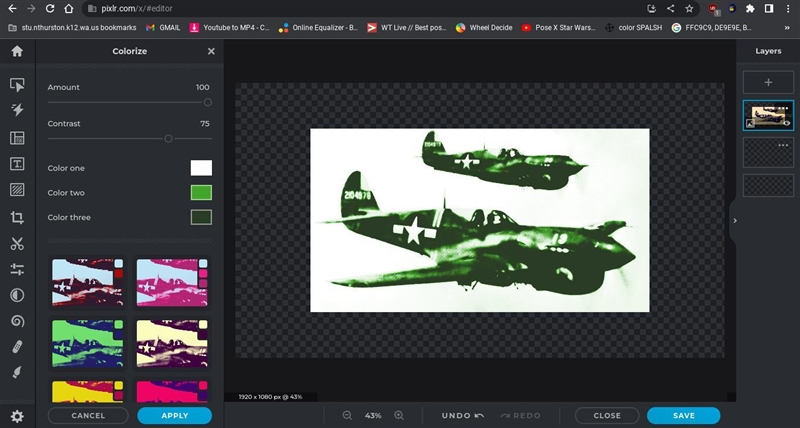
Task: Click UNDO in the bottom bar
Action: click(463, 415)
